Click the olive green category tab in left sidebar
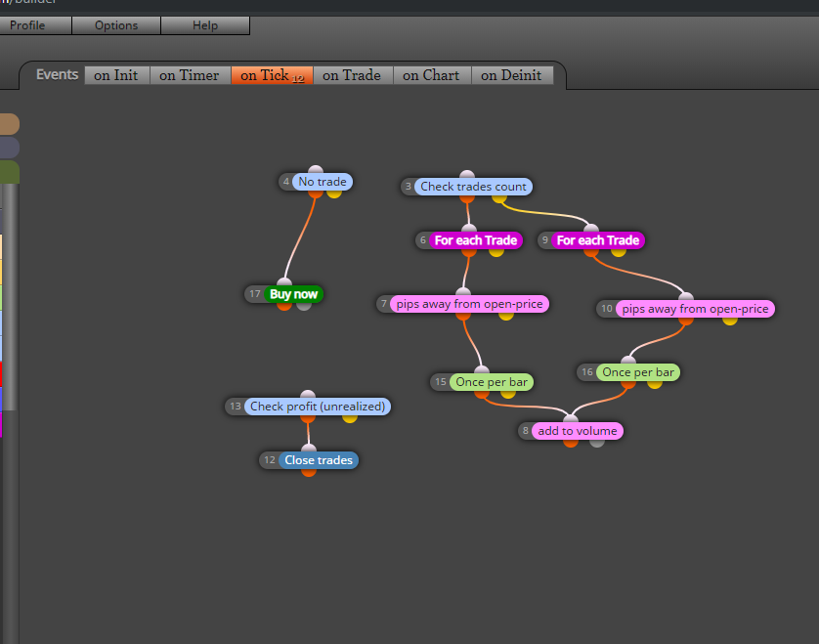The height and width of the screenshot is (644, 819). point(10,172)
